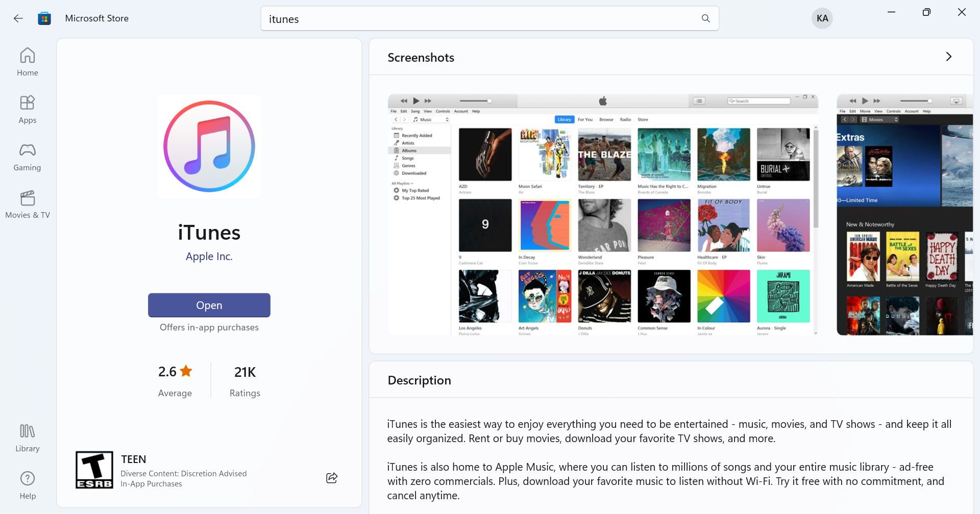Go back with the back arrow
Screen dimensions: 980x514
point(18,18)
